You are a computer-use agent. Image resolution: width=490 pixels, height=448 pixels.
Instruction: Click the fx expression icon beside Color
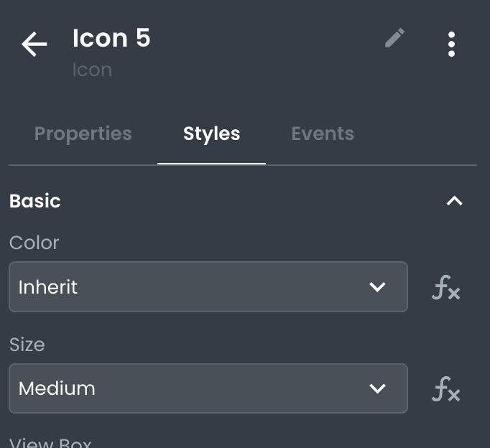445,288
